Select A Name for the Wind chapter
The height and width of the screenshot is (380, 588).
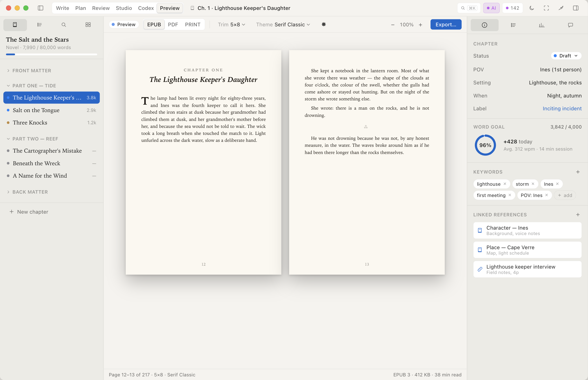tap(51, 175)
